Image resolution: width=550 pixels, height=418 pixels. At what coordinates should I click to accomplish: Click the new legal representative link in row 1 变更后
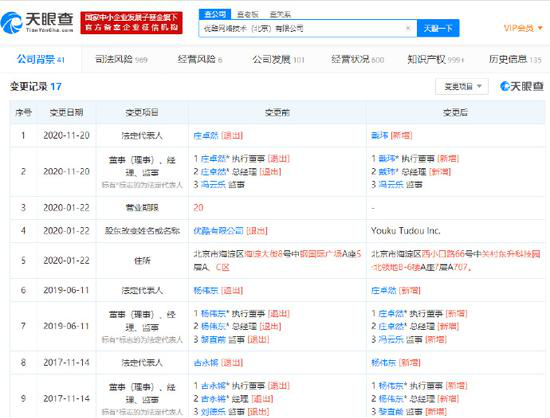(380, 135)
